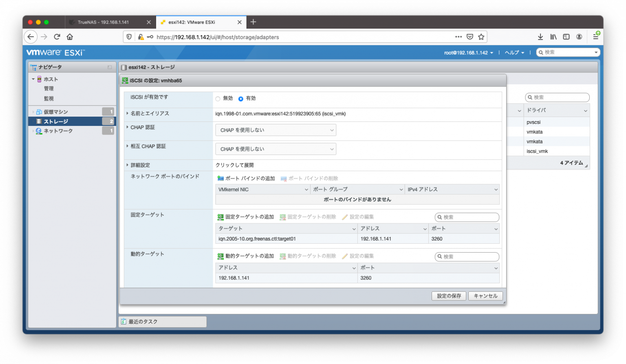626x364 pixels.
Task: Toggle the bookmark star in the address bar
Action: 481,37
